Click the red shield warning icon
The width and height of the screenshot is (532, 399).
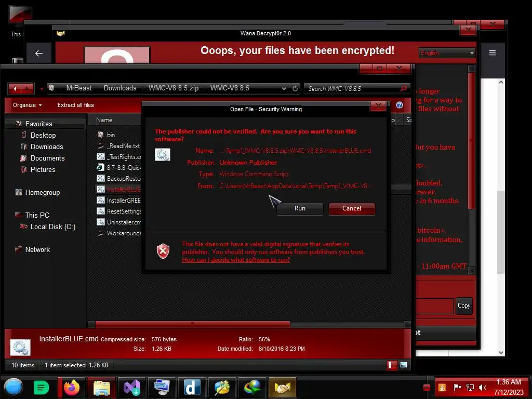click(163, 251)
